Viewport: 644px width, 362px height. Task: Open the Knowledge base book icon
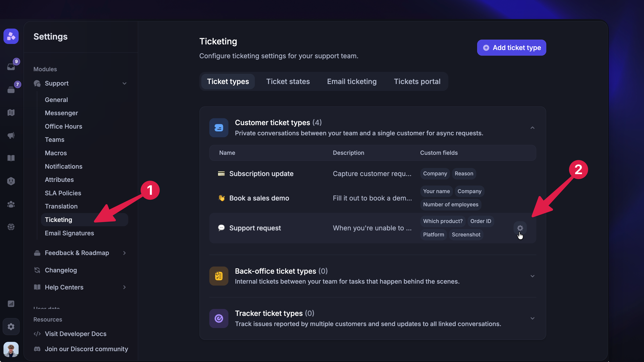(x=11, y=158)
